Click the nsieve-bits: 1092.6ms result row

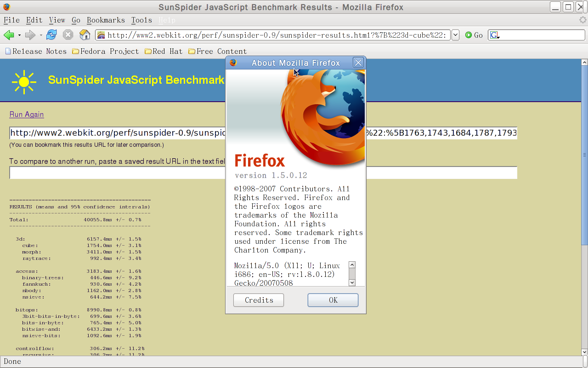point(82,336)
